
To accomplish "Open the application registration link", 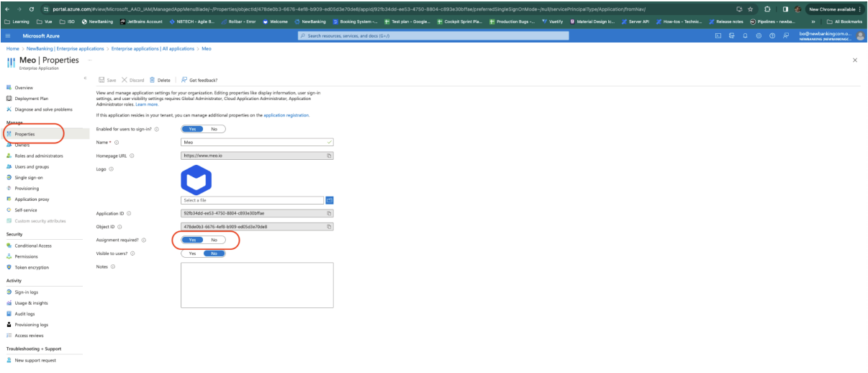I will coord(286,115).
